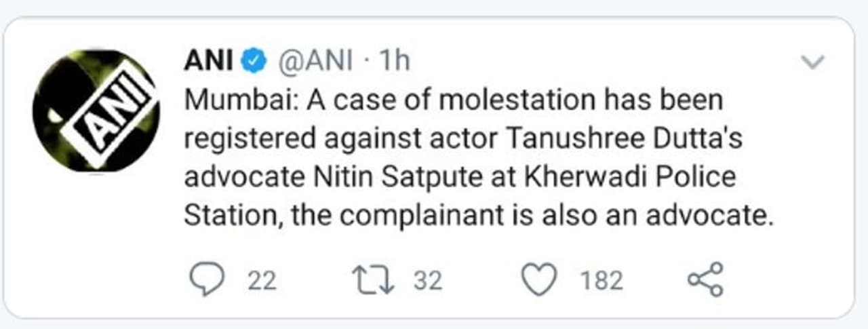Click the reply count 22
Viewport: 868px width, 329px height.
262,281
